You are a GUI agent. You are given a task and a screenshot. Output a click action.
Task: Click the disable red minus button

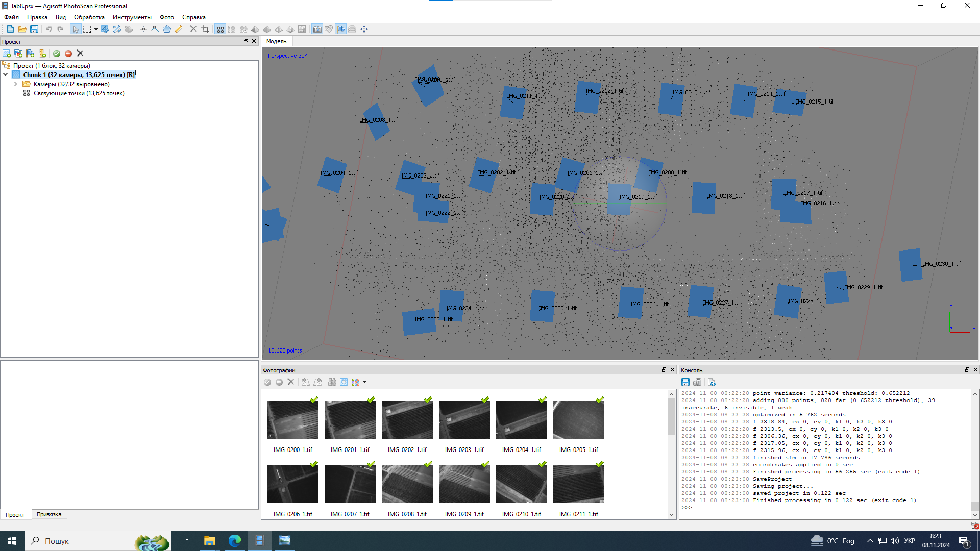point(68,54)
